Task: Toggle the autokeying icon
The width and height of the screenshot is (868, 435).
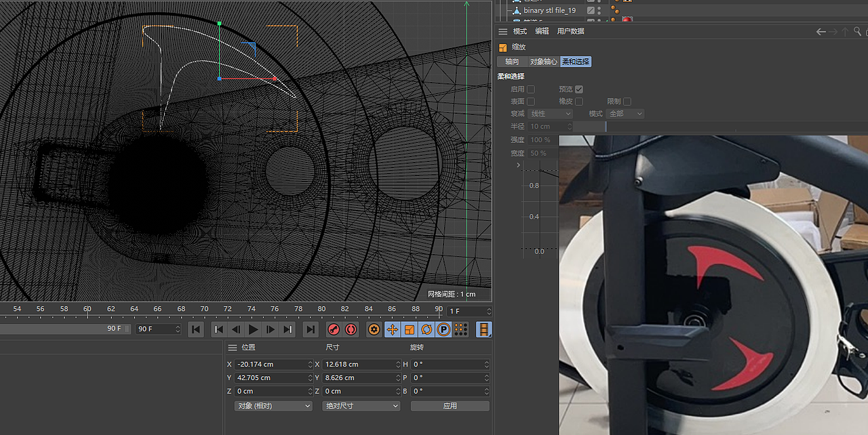Action: (351, 329)
